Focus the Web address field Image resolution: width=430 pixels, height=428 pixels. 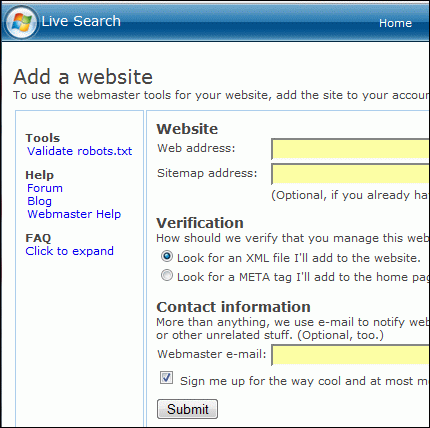tap(350, 149)
